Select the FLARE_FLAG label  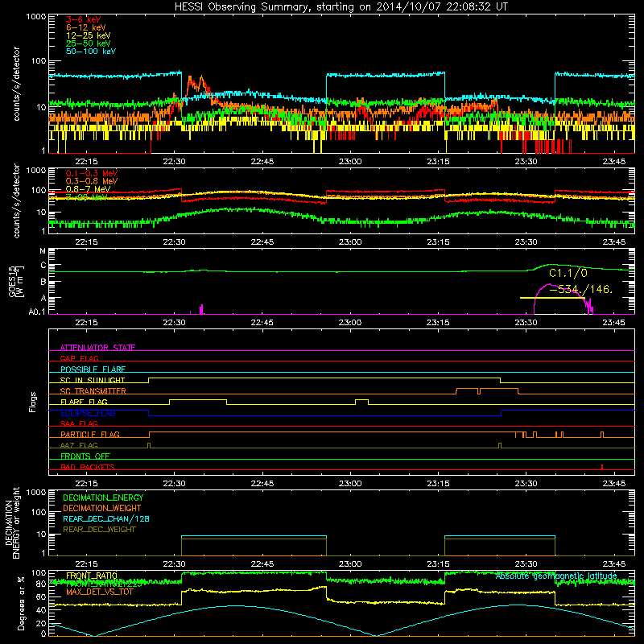(84, 402)
